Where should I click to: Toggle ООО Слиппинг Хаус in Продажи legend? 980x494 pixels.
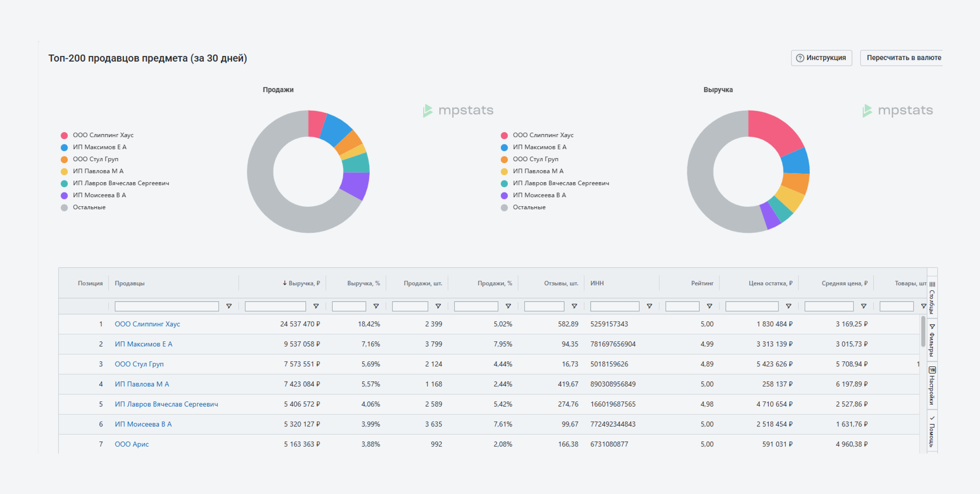[x=103, y=135]
